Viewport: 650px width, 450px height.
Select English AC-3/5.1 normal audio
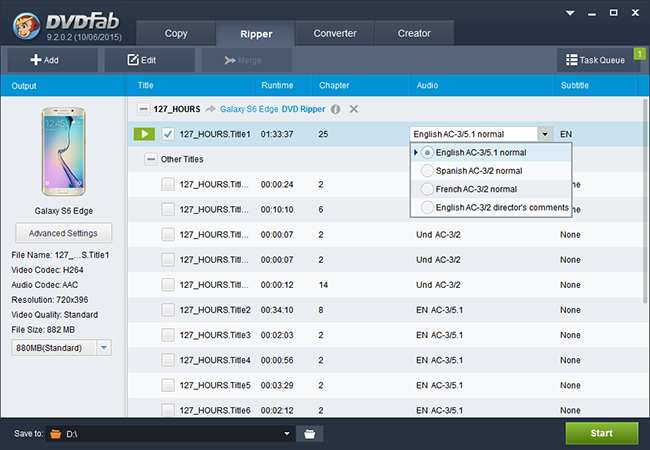pos(491,152)
